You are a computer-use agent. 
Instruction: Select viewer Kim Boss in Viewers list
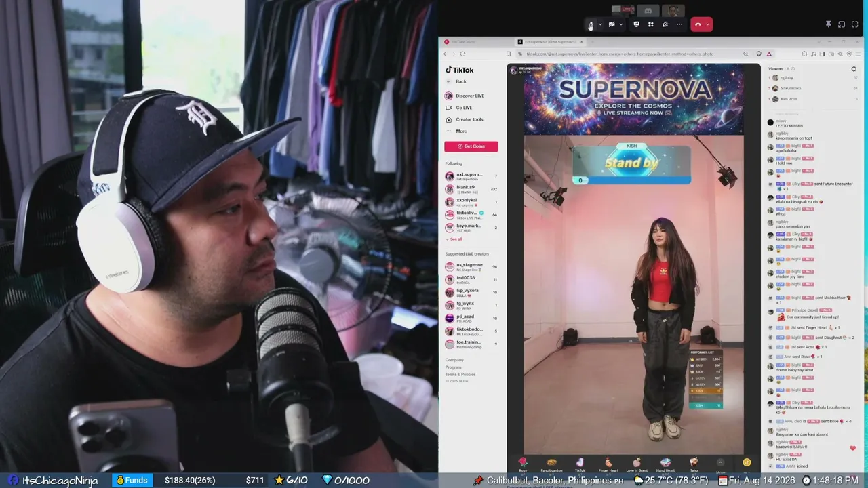tap(789, 99)
